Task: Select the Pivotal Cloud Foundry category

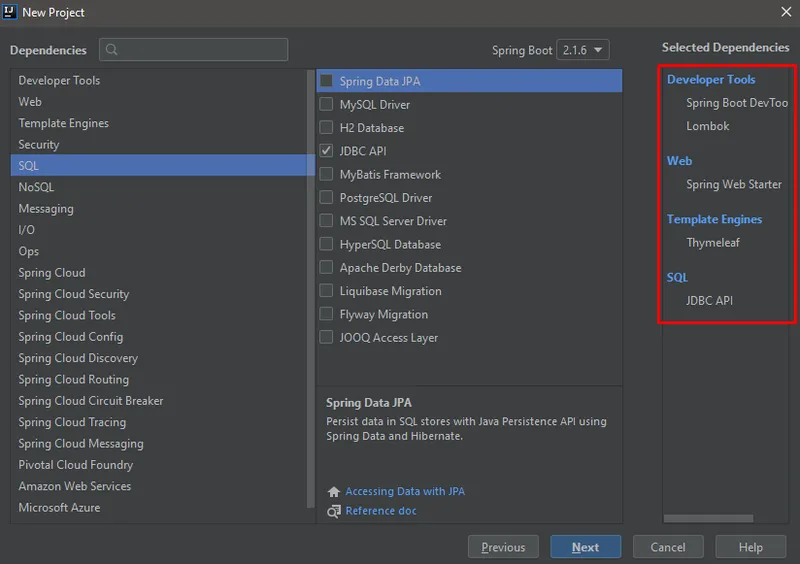Action: (x=159, y=465)
